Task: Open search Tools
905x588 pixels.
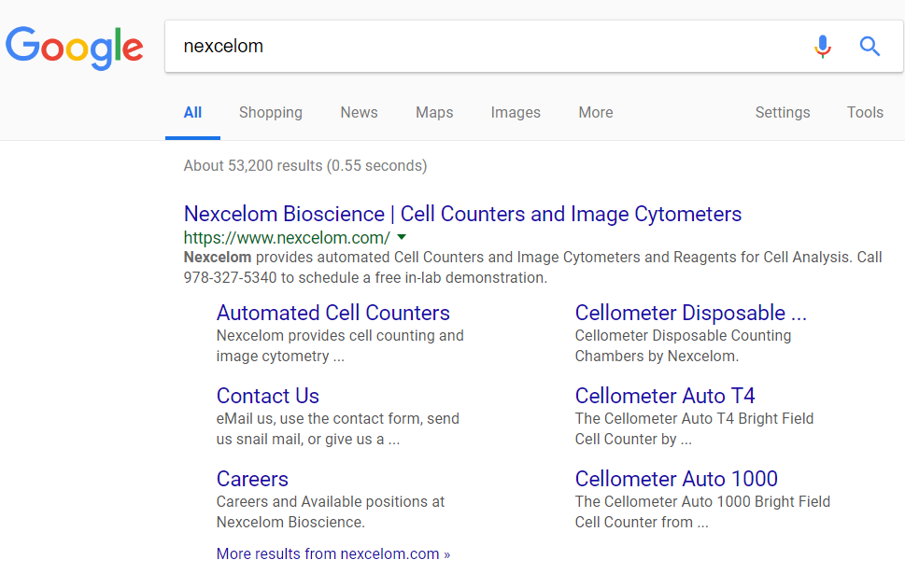Action: coord(865,113)
